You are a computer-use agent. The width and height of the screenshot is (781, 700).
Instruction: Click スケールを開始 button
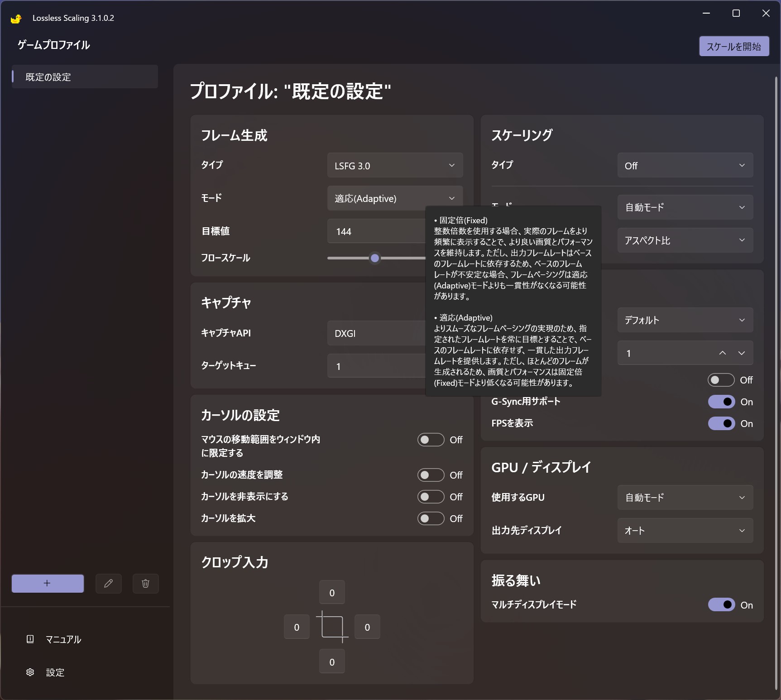734,46
